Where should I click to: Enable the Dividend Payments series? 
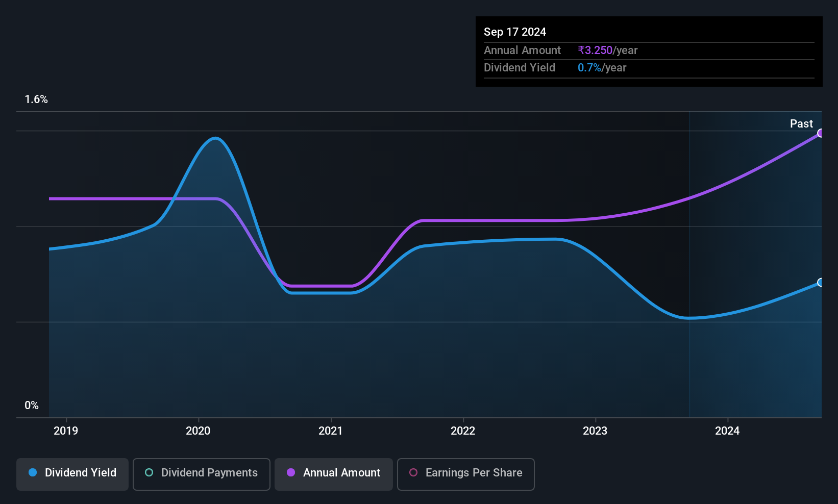pyautogui.click(x=202, y=474)
